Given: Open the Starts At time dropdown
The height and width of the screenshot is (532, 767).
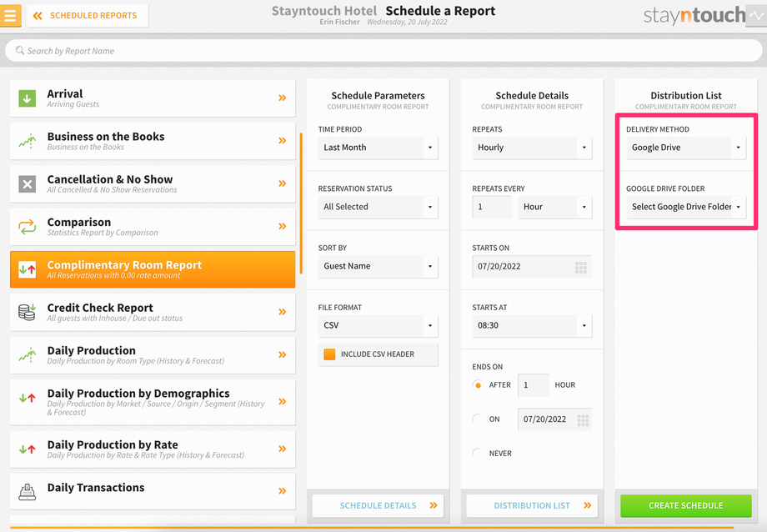Looking at the screenshot, I should click(x=532, y=325).
